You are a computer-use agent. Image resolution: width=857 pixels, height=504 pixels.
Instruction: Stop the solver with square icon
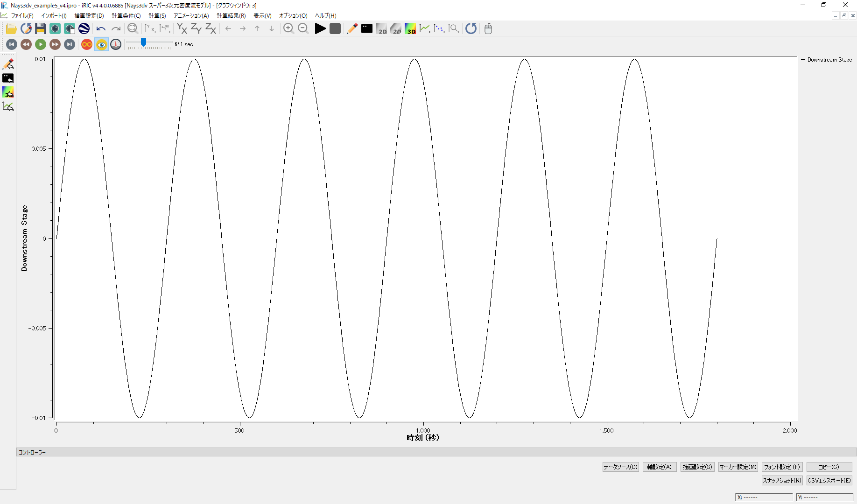[x=335, y=29]
